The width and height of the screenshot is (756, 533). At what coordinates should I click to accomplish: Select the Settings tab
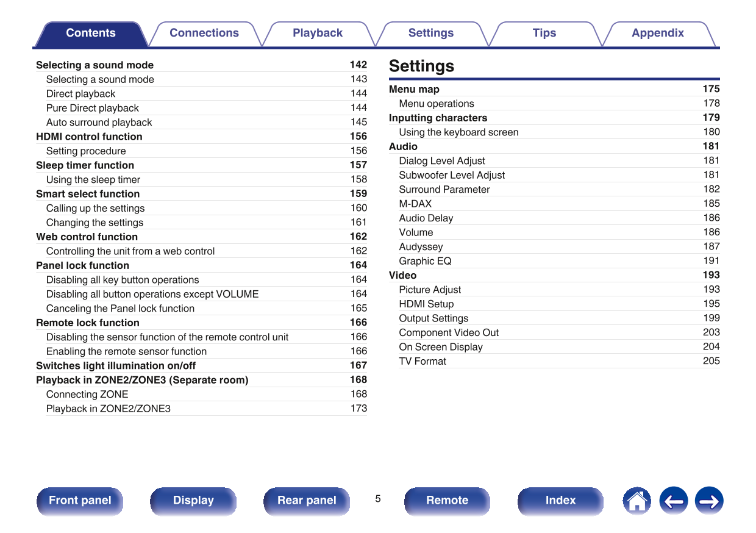(x=430, y=34)
